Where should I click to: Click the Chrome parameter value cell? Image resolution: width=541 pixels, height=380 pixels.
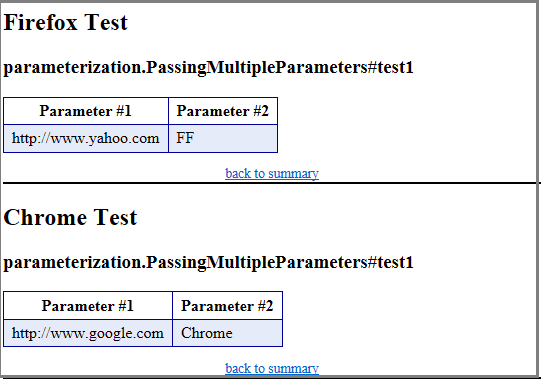227,333
